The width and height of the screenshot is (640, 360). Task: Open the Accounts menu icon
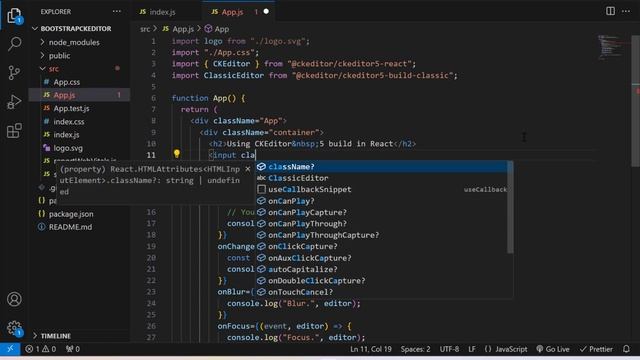(x=14, y=299)
